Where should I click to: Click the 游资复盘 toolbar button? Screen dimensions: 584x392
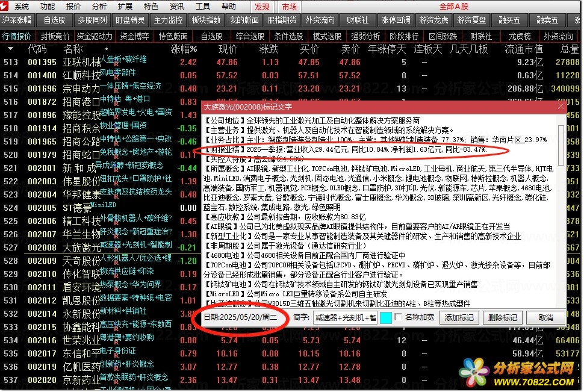coord(472,20)
